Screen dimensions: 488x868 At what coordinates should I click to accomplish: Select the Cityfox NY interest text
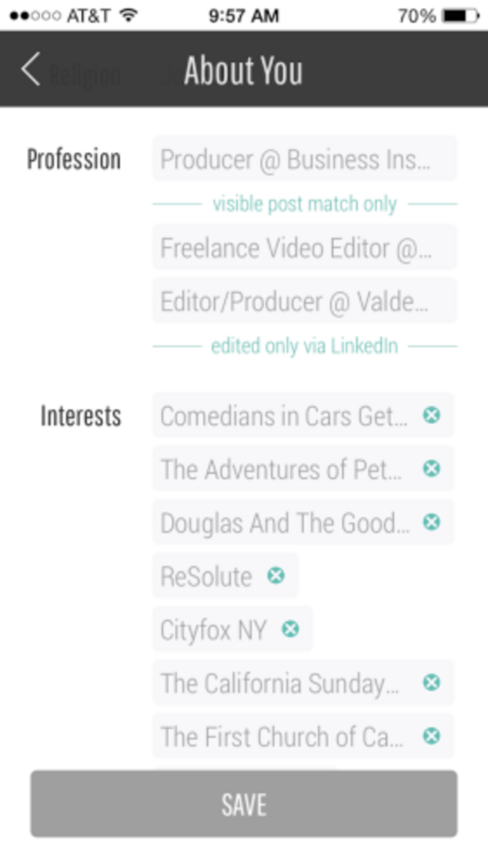(213, 630)
